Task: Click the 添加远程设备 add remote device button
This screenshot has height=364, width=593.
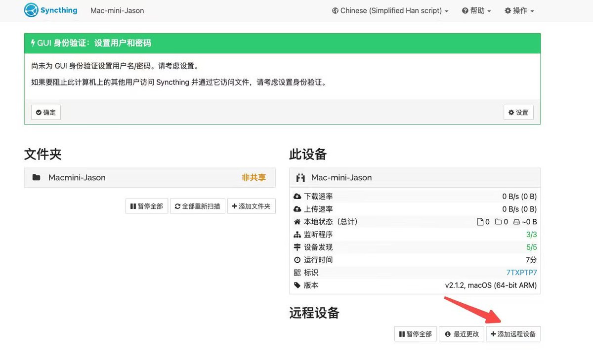Action: click(x=513, y=334)
